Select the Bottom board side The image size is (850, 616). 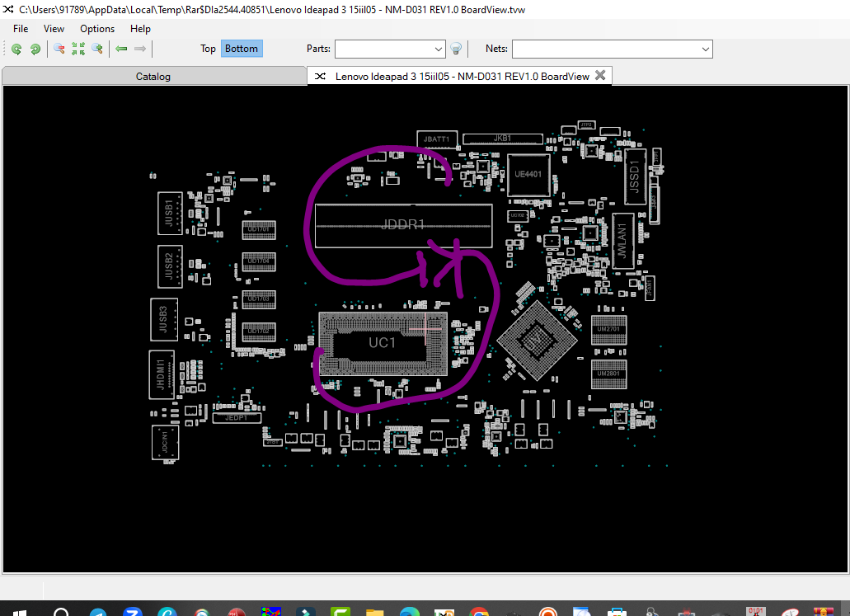click(x=242, y=49)
